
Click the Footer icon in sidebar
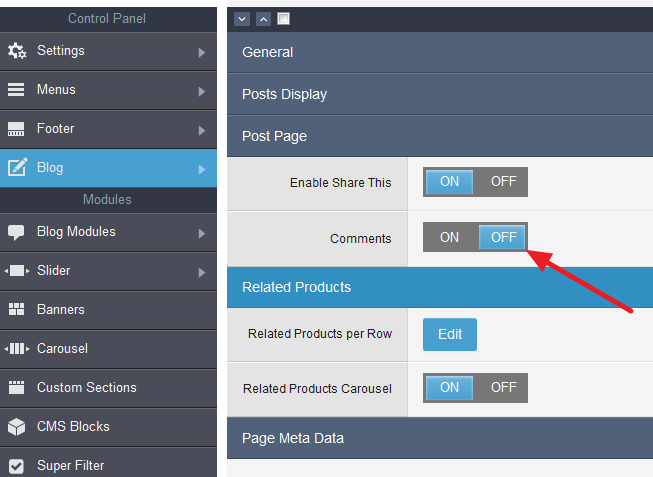pyautogui.click(x=16, y=129)
